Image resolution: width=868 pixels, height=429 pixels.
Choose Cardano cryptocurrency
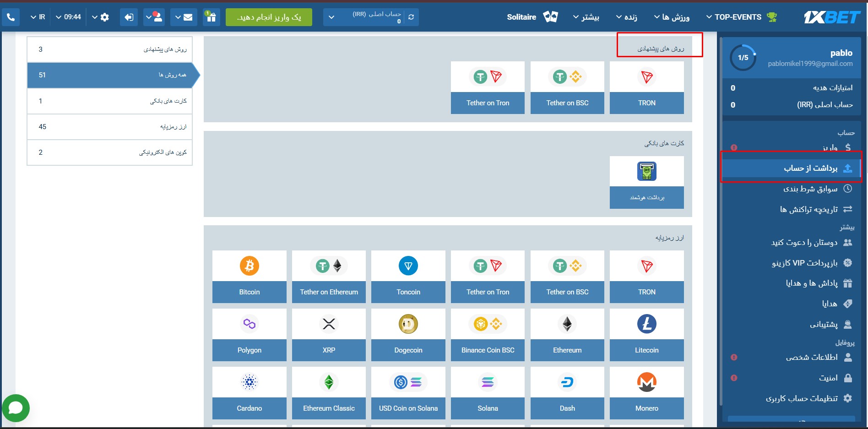tap(250, 393)
